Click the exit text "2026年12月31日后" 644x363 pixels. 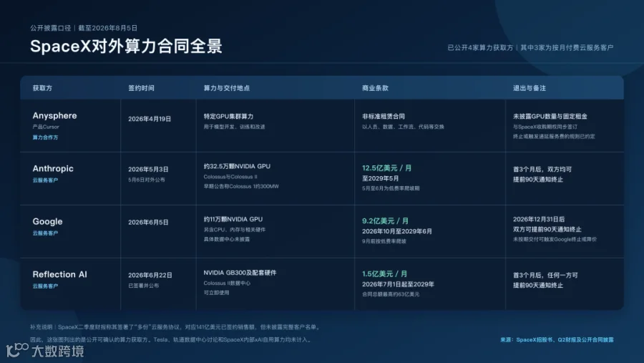pos(539,220)
